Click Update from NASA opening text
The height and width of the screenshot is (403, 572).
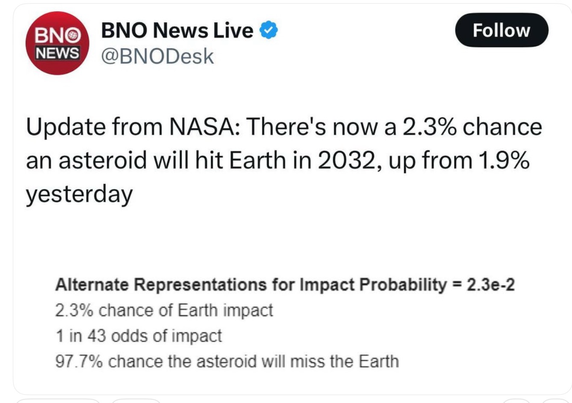click(x=133, y=127)
